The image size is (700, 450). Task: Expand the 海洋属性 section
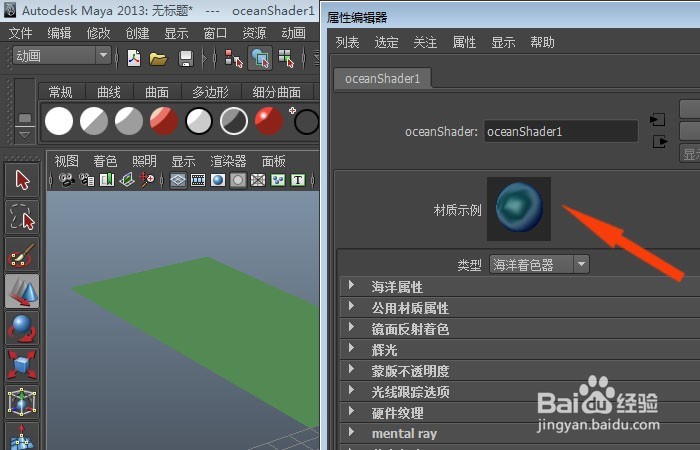click(351, 285)
